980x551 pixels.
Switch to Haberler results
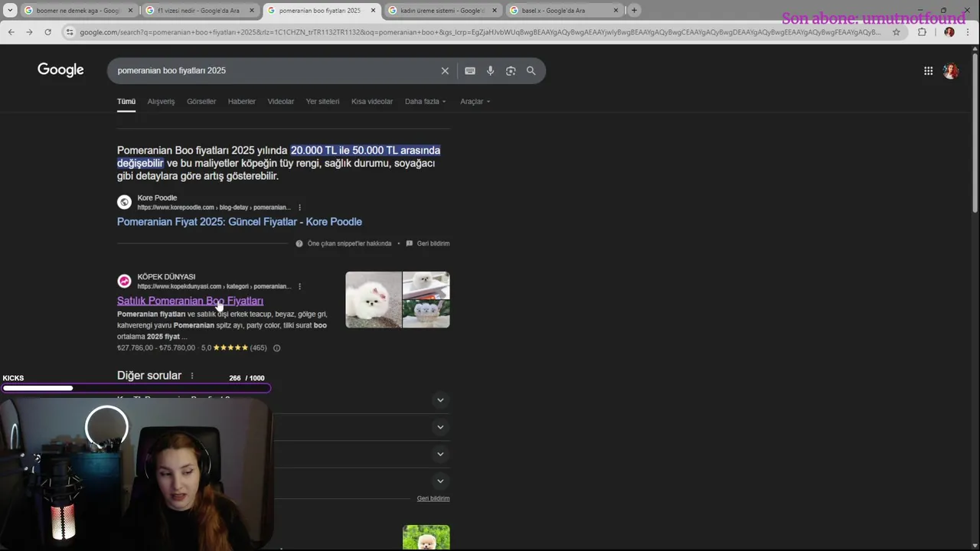241,102
